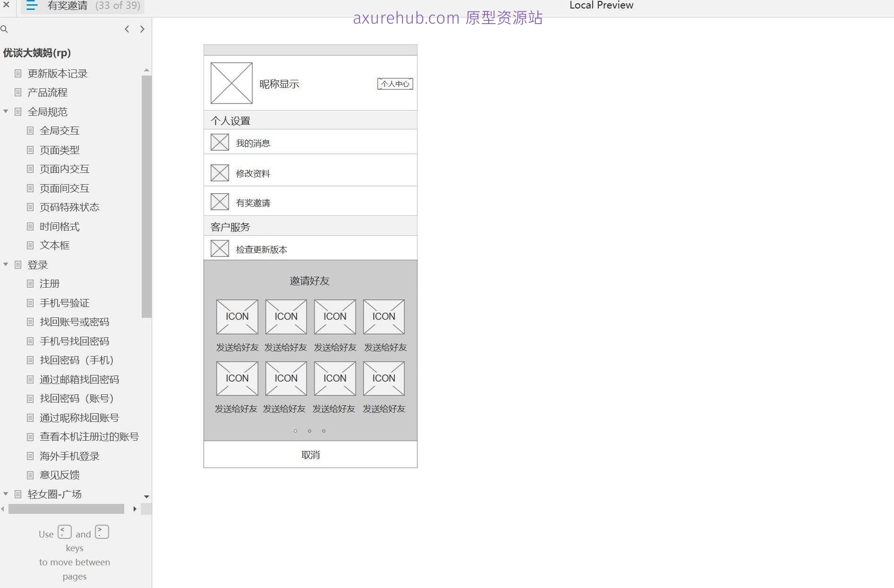The width and height of the screenshot is (894, 588).
Task: Click the third ICON in the top share row
Action: click(335, 316)
